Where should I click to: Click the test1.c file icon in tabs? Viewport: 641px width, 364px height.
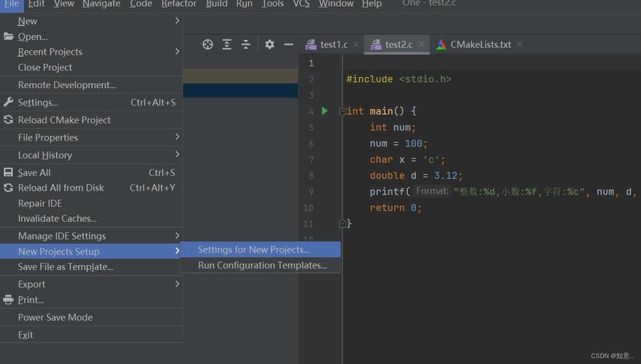pyautogui.click(x=311, y=44)
